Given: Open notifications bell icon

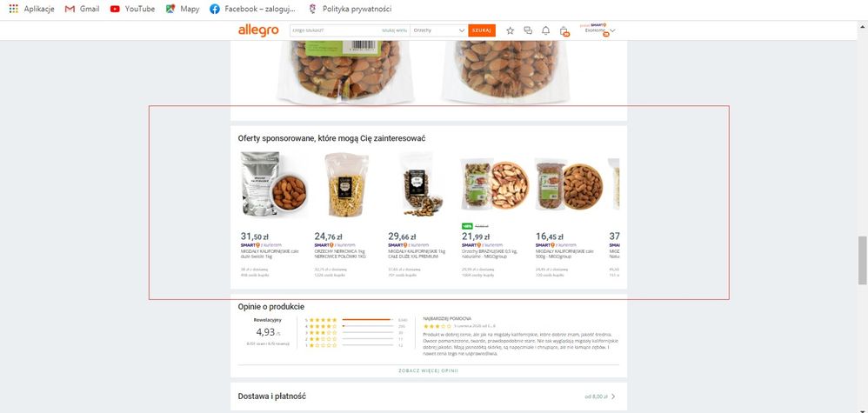Looking at the screenshot, I should tap(546, 30).
